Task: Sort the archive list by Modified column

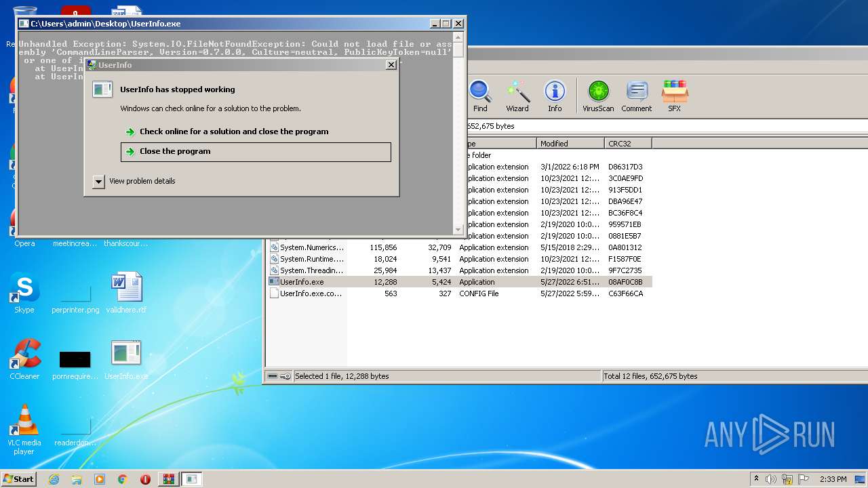Action: [570, 144]
